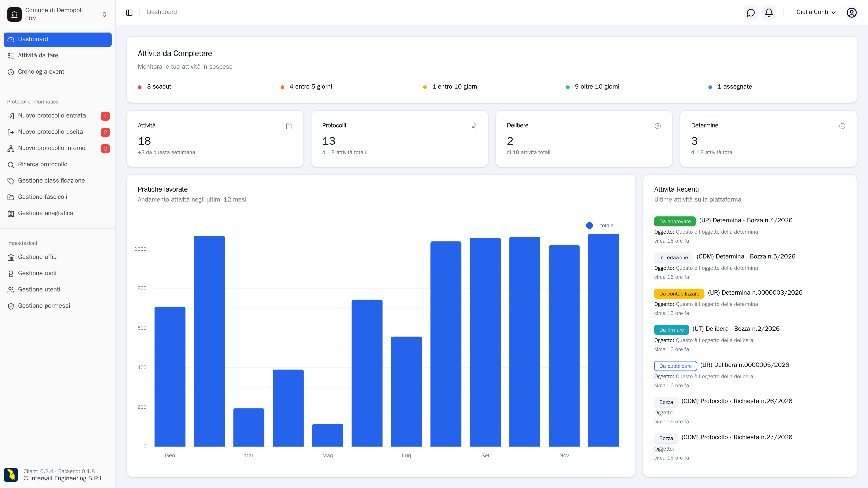Open (CDM) Determina - Bozza n.5/2026
Viewport: 868px width, 488px height.
point(746,256)
